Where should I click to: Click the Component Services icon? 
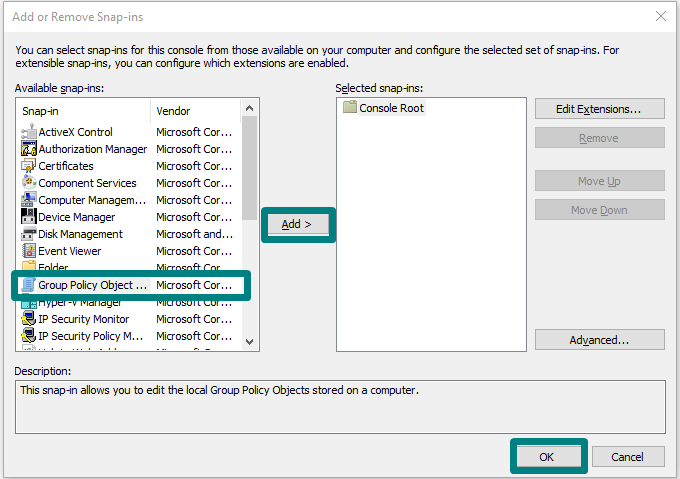coord(30,183)
